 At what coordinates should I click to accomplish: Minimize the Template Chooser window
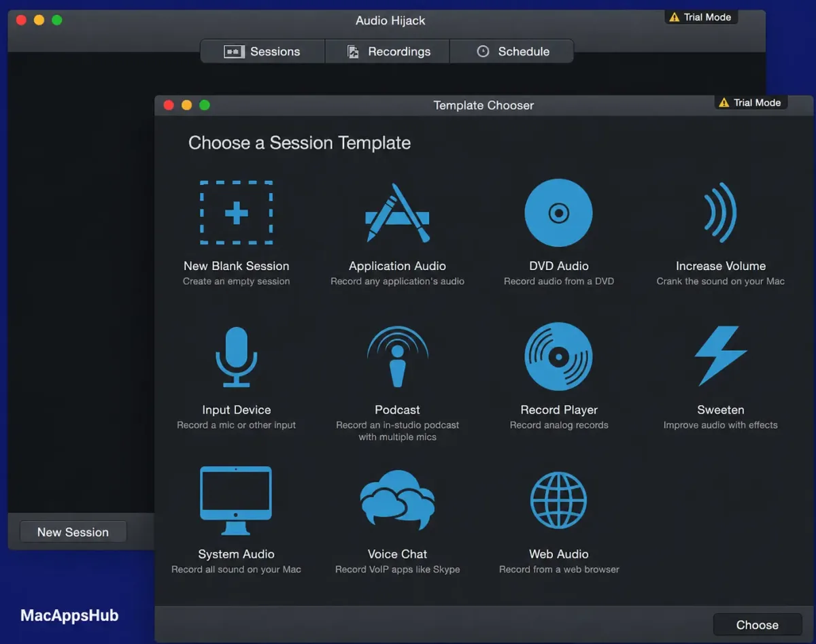tap(186, 105)
